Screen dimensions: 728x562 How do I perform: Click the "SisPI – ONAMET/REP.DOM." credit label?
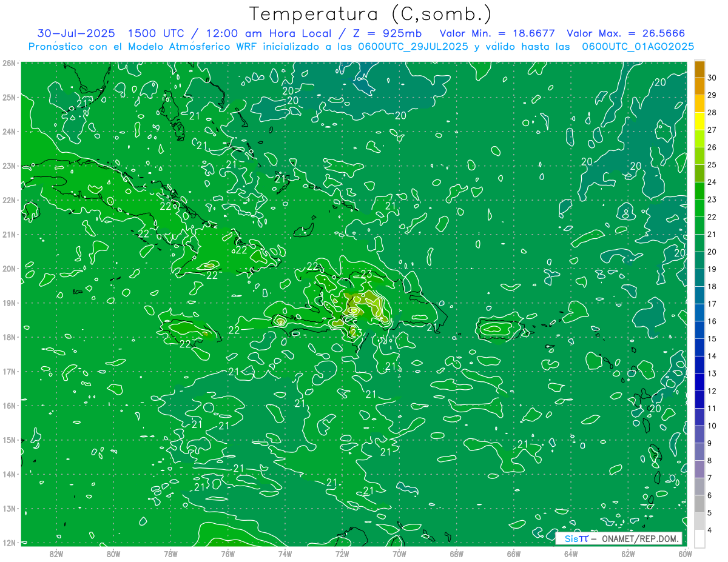[619, 538]
